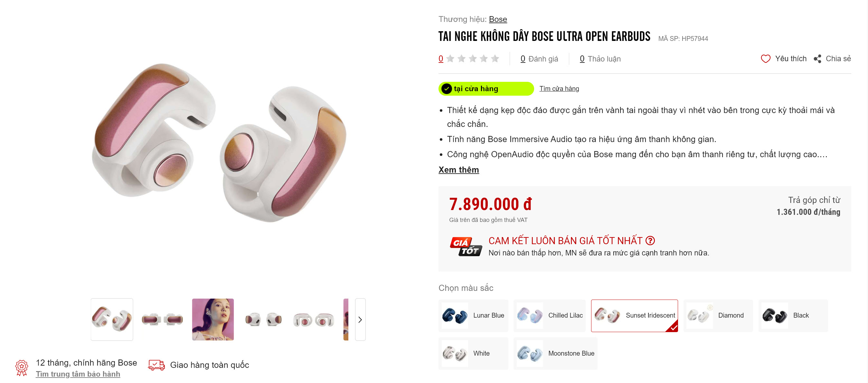Select the Lunar Blue color option
This screenshot has height=383, width=868.
(x=473, y=316)
